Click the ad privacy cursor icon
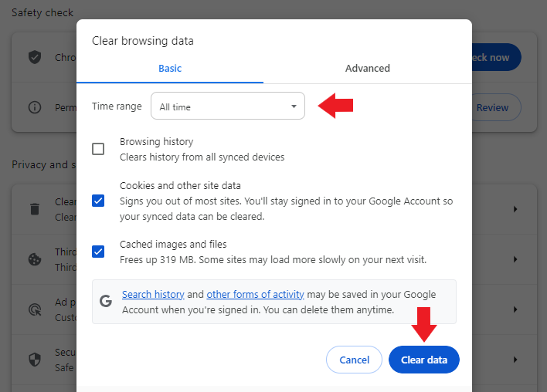Viewport: 547px width, 392px height. 35,309
